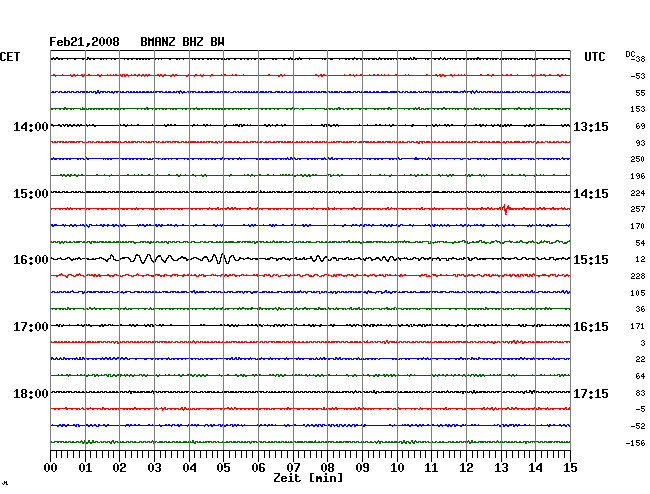Image resolution: width=650 pixels, height=494 pixels.
Task: Select the "16:00" CET time label
Action: [31, 260]
